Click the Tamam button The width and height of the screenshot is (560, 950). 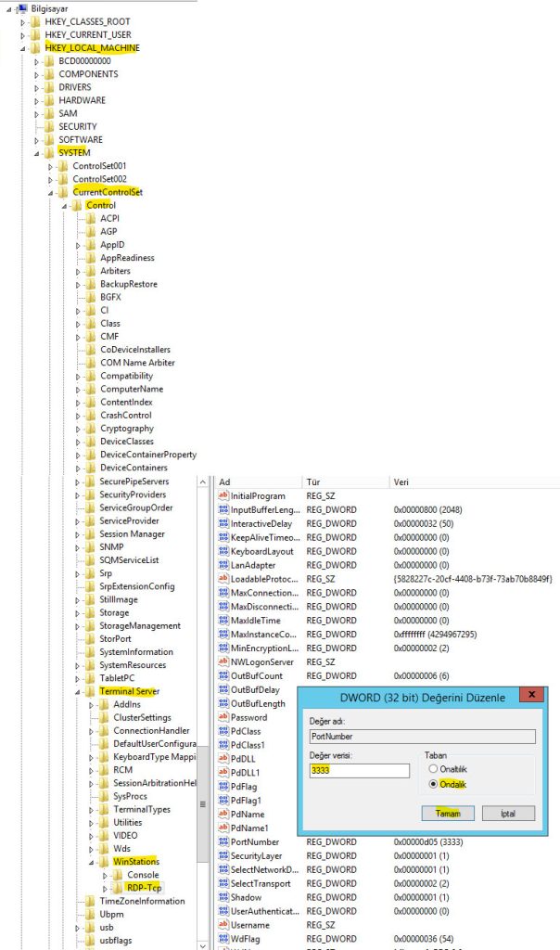[x=447, y=813]
